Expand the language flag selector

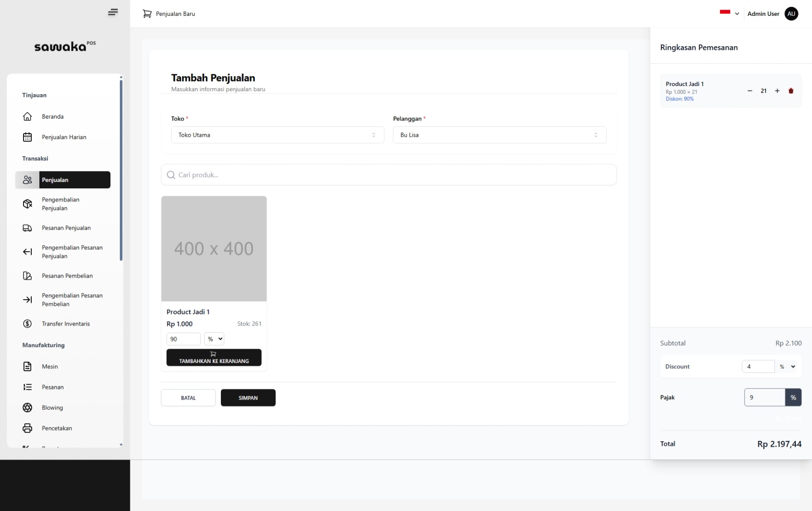pos(729,14)
